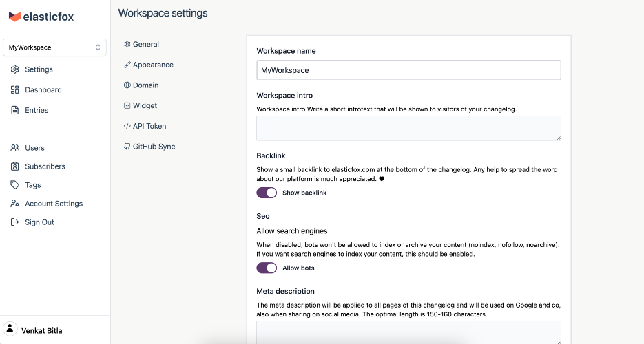Viewport: 644px width, 344px height.
Task: Click the Allow bots label
Action: 298,268
